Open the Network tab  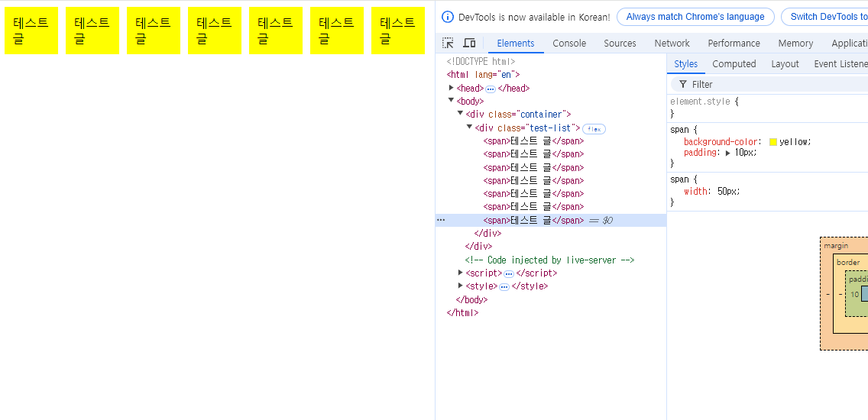coord(672,44)
